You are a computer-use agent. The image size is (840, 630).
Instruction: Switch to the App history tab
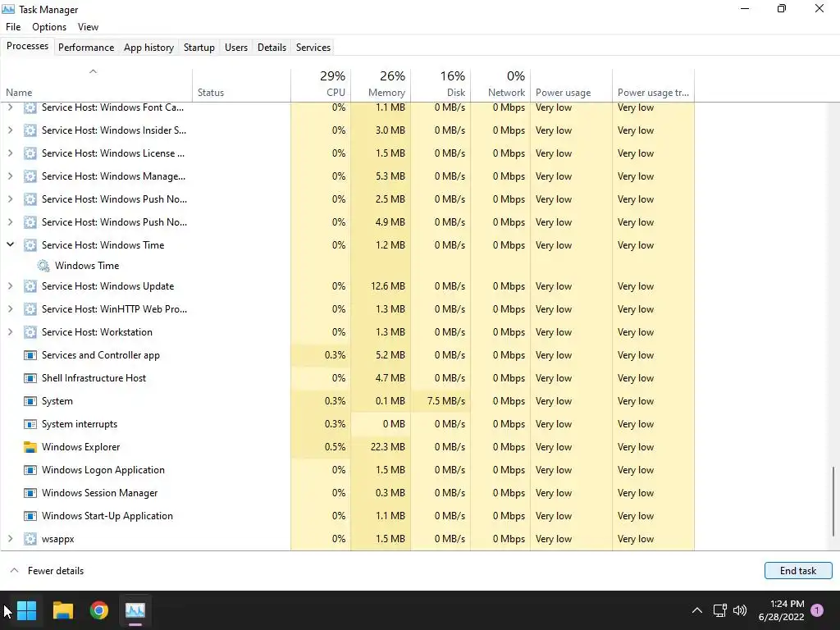149,47
